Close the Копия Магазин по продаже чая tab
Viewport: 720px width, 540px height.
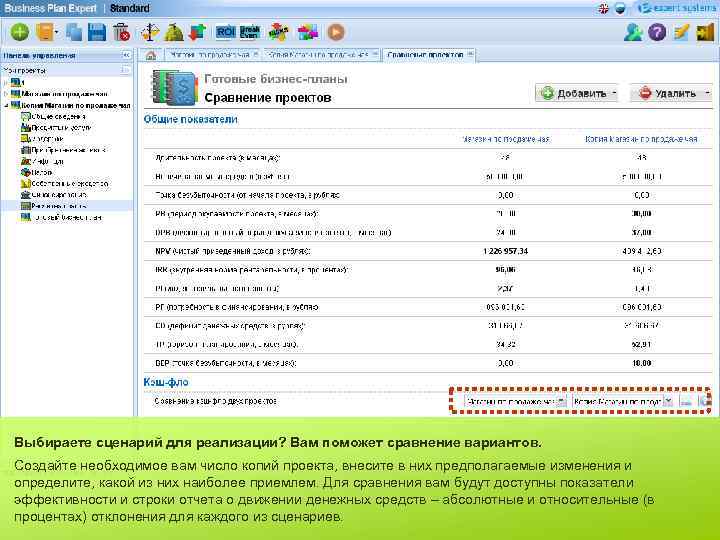point(375,54)
